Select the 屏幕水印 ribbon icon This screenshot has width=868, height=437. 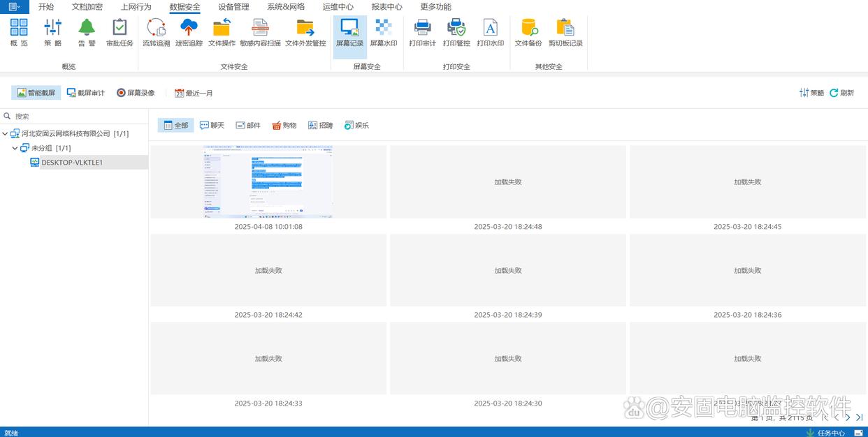383,33
